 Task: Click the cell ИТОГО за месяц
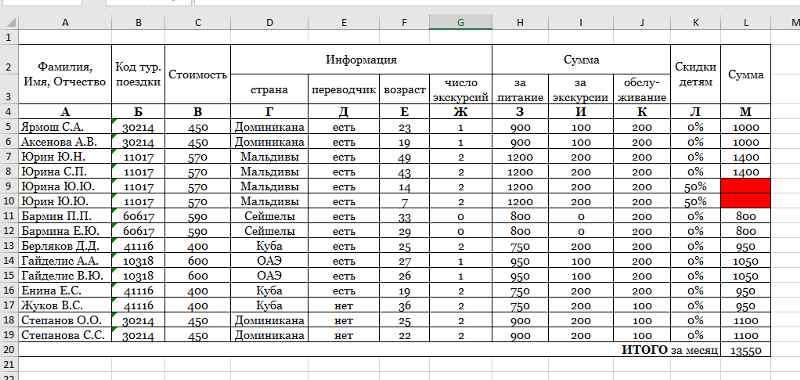pos(670,350)
